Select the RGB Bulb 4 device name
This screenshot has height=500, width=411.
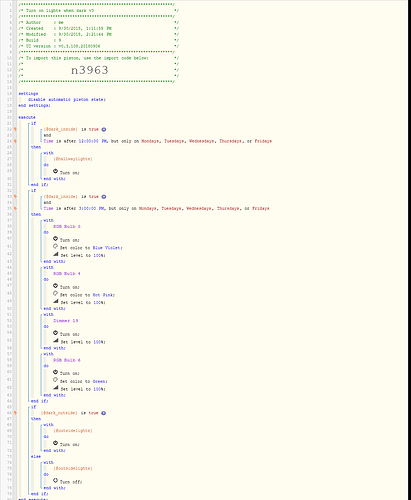pyautogui.click(x=67, y=274)
